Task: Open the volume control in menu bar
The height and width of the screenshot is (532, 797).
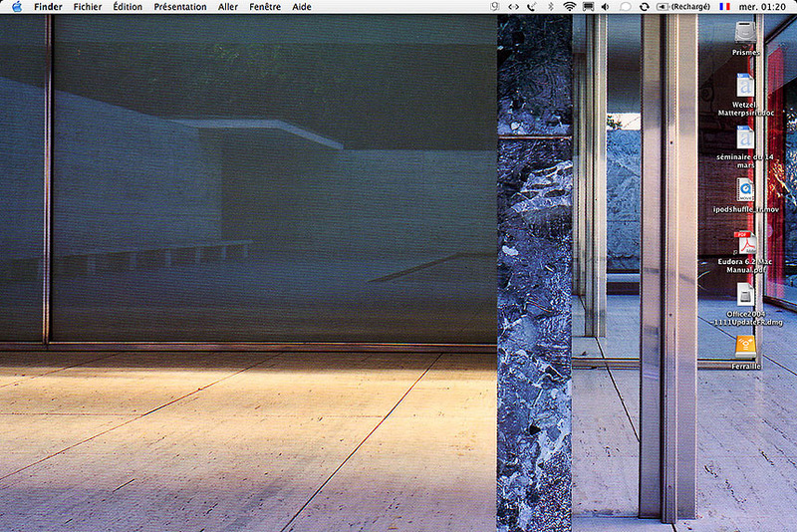Action: pyautogui.click(x=605, y=7)
